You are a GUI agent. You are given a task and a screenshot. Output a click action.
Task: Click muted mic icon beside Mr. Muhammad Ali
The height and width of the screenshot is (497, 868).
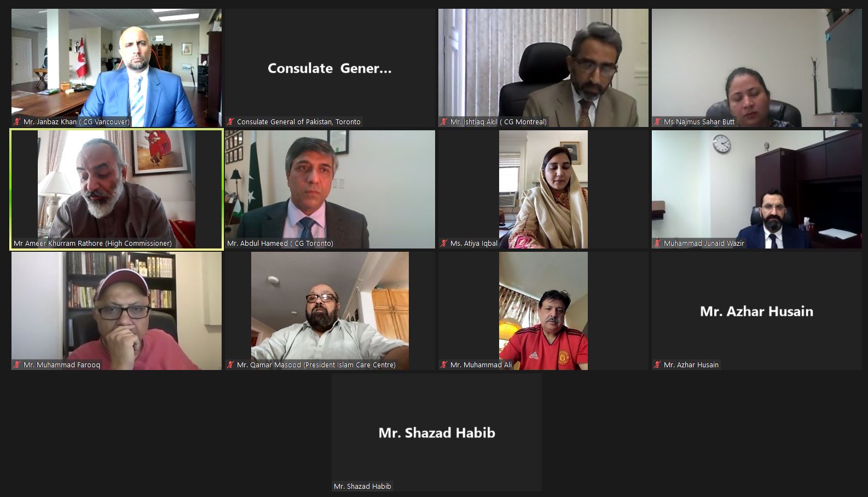coord(444,365)
